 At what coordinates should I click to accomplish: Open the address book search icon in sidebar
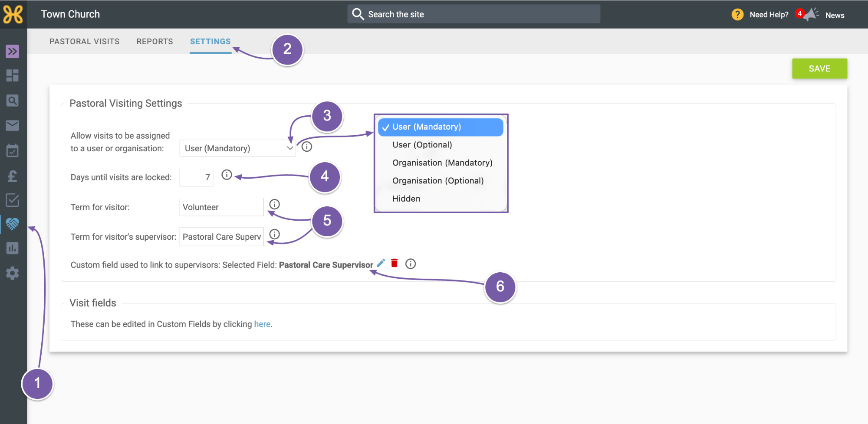pyautogui.click(x=13, y=101)
